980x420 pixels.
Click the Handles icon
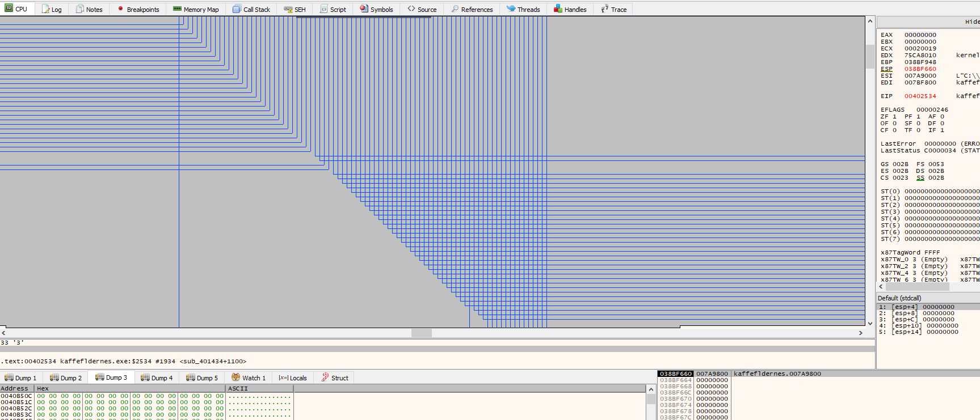(558, 9)
